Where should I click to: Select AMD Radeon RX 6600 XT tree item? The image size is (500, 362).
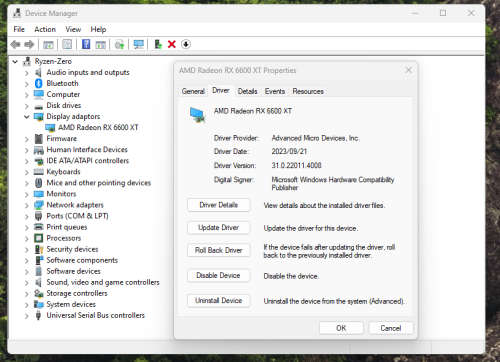click(98, 128)
